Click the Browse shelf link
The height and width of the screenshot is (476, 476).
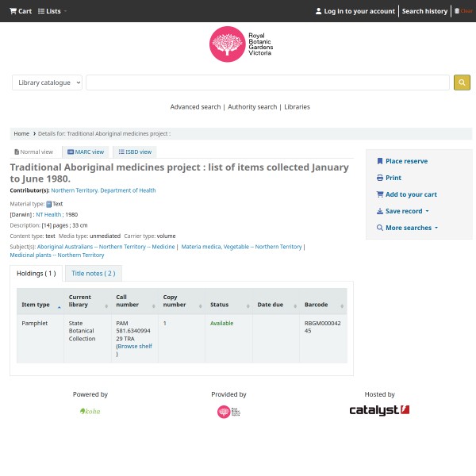(x=135, y=347)
